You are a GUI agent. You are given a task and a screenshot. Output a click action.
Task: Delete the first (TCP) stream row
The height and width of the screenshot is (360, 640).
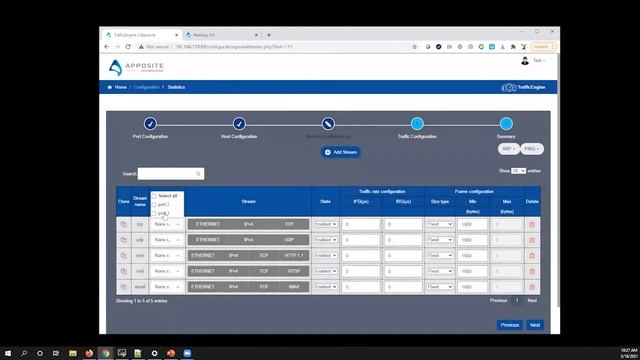532,224
